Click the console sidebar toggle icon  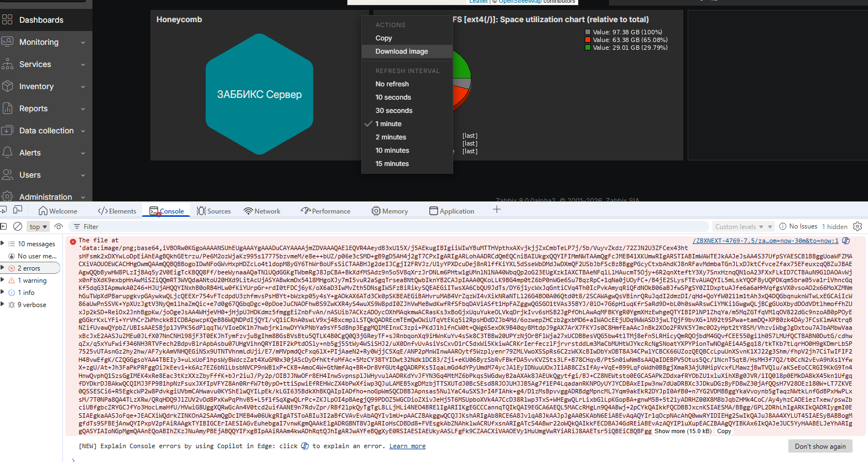click(3, 226)
